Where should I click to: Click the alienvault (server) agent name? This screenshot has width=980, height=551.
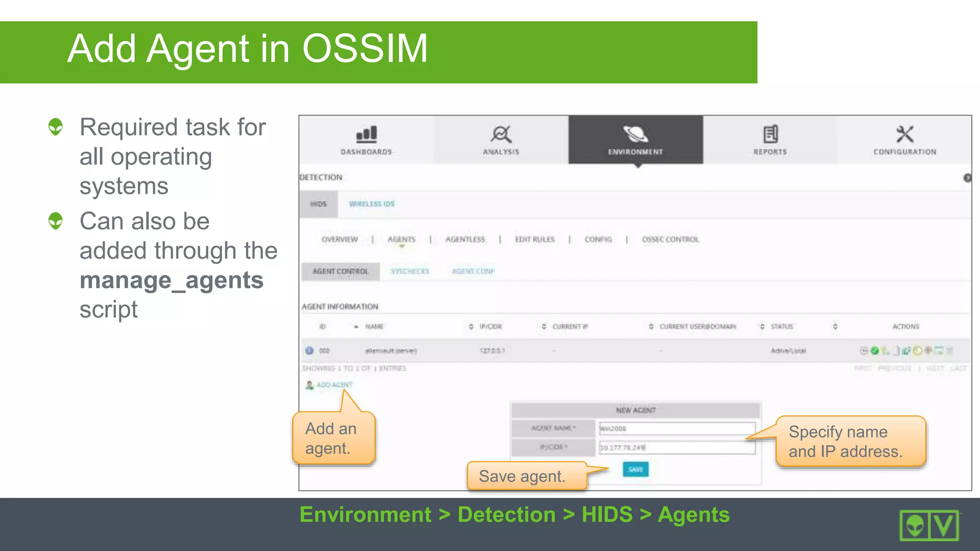click(391, 351)
